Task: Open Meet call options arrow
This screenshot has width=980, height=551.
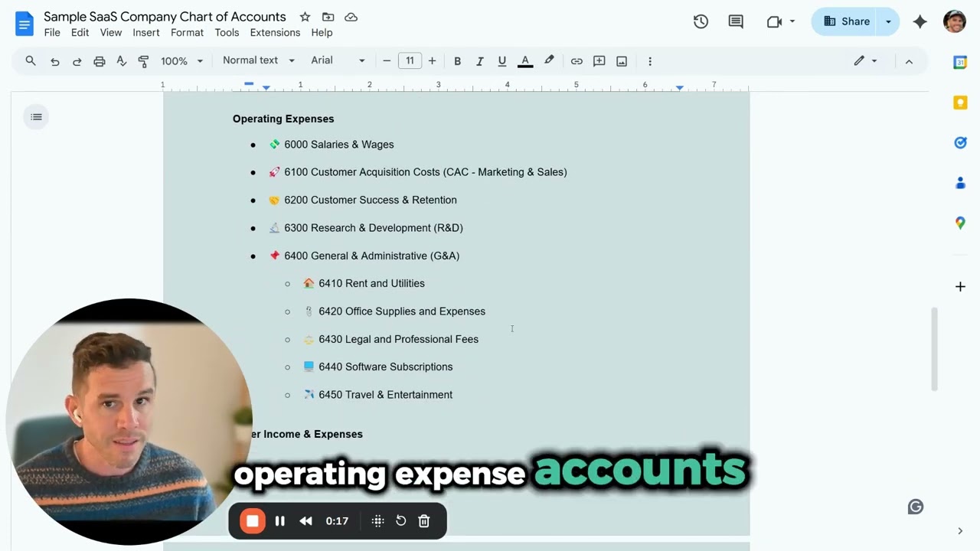Action: tap(792, 21)
